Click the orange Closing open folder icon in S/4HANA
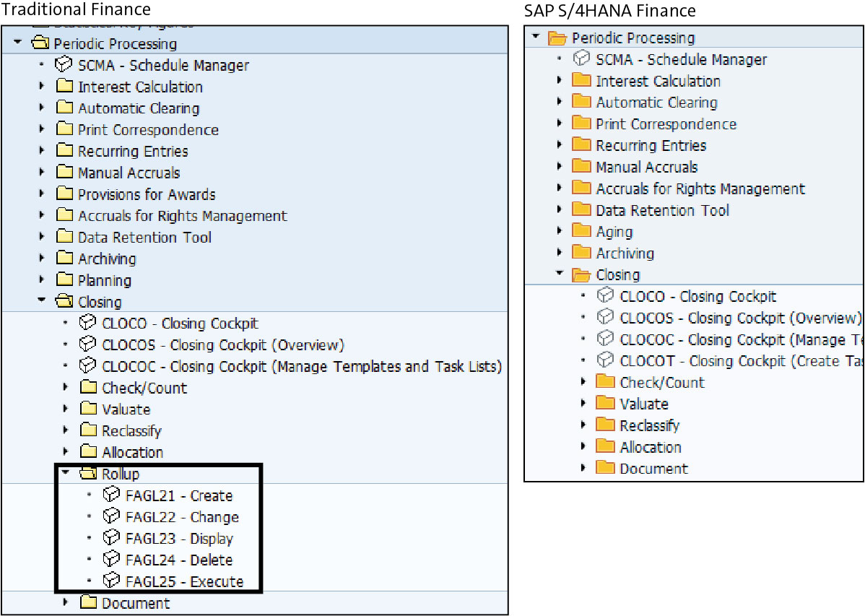Image resolution: width=865 pixels, height=616 pixels. [x=581, y=274]
